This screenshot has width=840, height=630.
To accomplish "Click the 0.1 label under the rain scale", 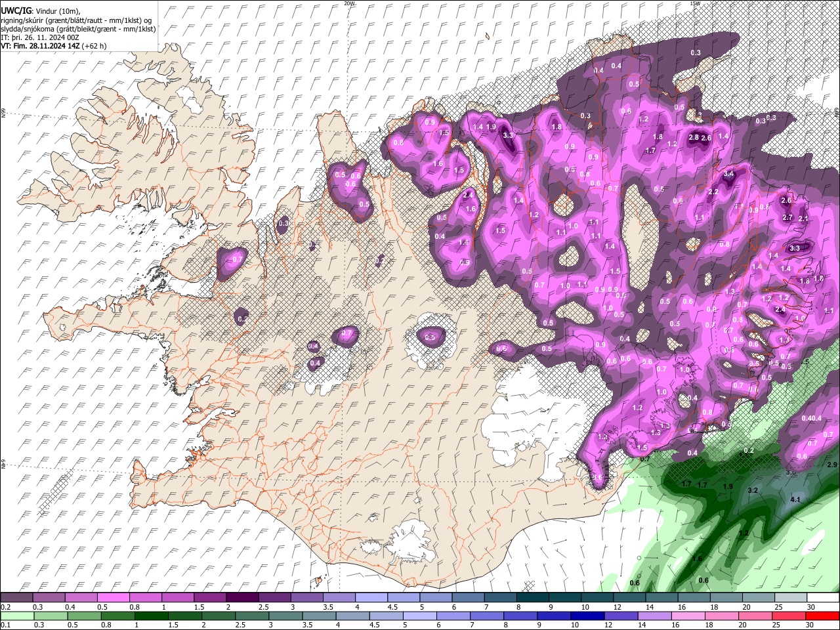I will point(5,625).
